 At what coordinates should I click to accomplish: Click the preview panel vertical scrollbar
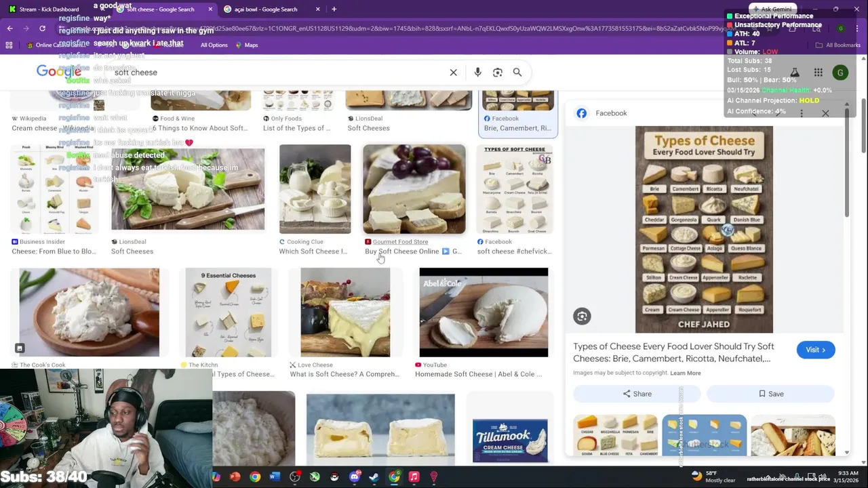pyautogui.click(x=847, y=163)
